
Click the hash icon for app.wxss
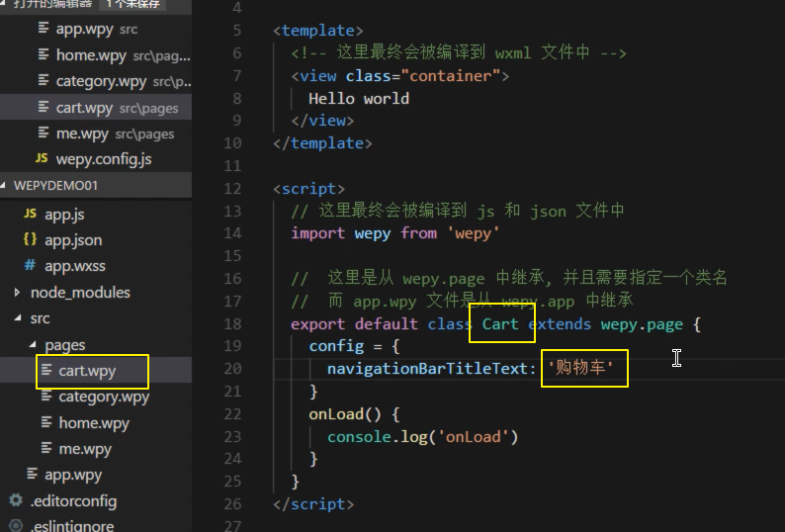[x=30, y=266]
